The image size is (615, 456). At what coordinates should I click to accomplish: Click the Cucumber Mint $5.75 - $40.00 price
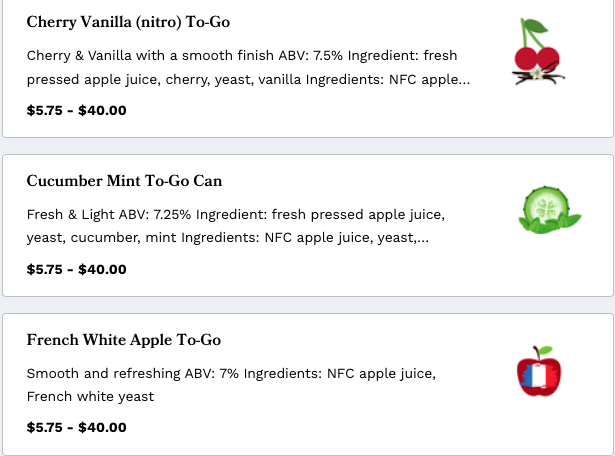(76, 269)
